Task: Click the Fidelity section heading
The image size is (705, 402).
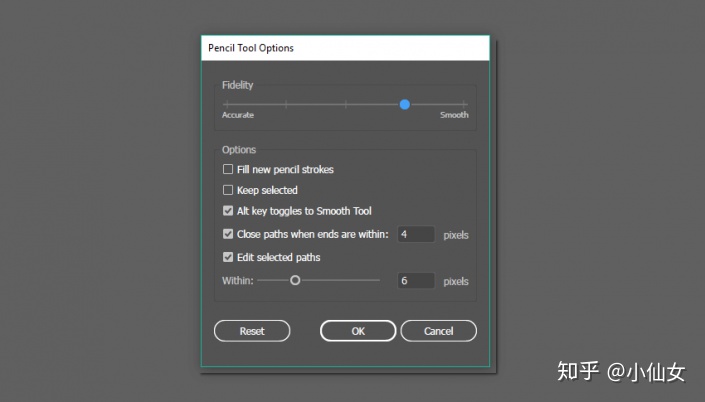Action: point(237,85)
